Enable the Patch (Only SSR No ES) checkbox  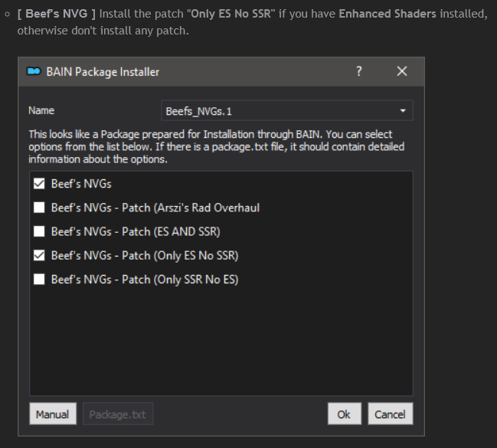[x=39, y=280]
